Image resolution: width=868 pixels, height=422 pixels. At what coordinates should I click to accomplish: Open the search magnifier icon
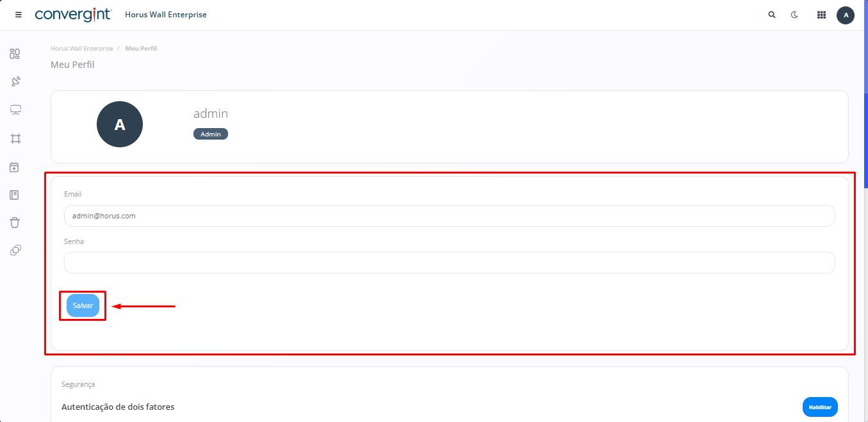(x=772, y=15)
